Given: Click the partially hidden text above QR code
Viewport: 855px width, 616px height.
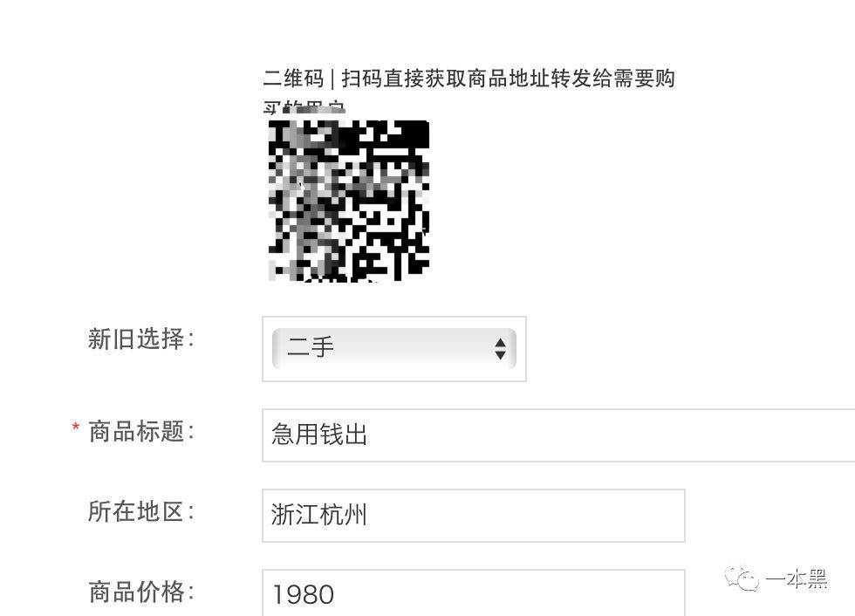Looking at the screenshot, I should pyautogui.click(x=304, y=108).
